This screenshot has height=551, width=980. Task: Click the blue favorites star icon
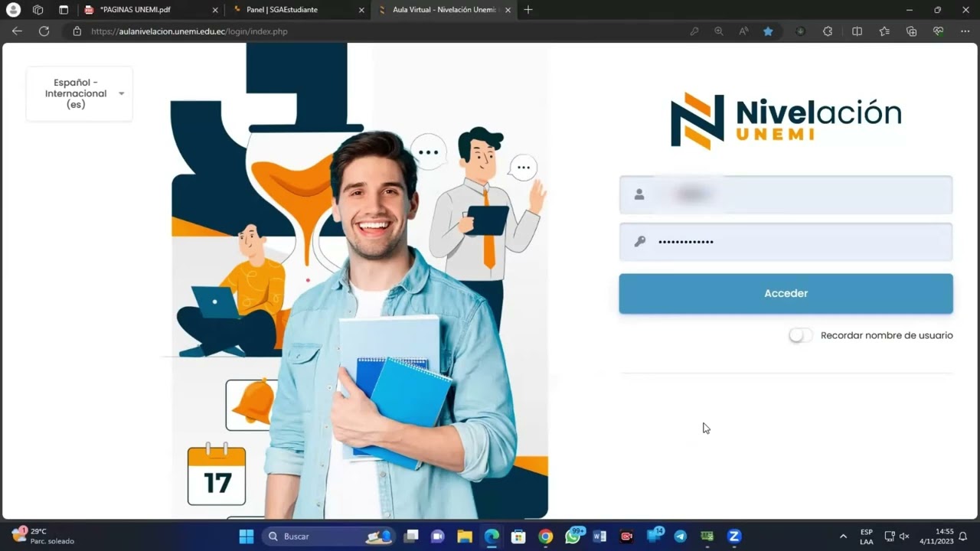click(768, 31)
